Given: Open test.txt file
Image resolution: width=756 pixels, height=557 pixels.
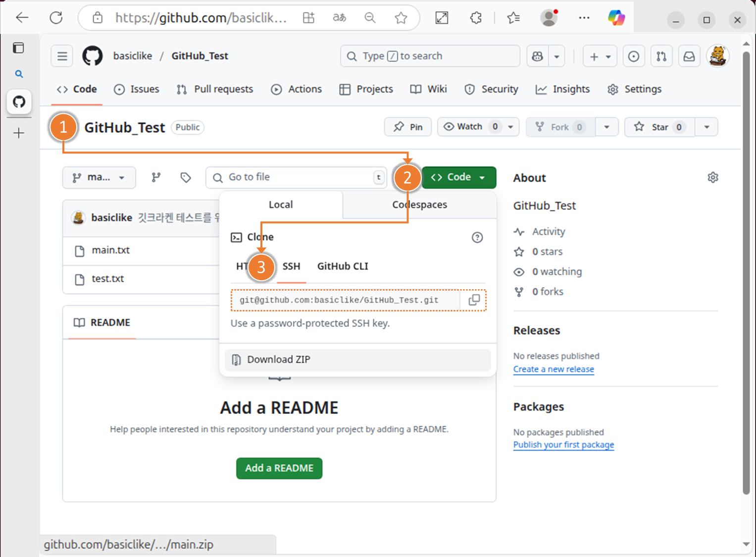Looking at the screenshot, I should (107, 279).
